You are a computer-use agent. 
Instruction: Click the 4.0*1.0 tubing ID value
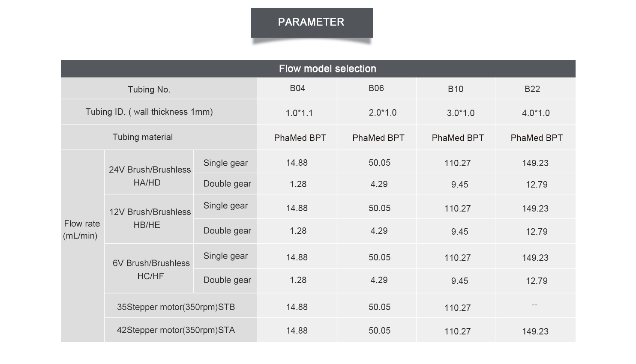point(536,113)
